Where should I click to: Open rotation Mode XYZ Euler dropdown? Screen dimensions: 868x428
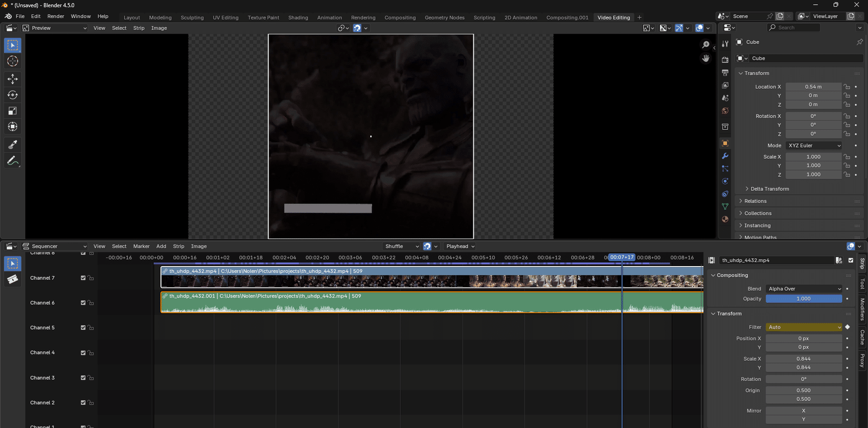point(814,146)
